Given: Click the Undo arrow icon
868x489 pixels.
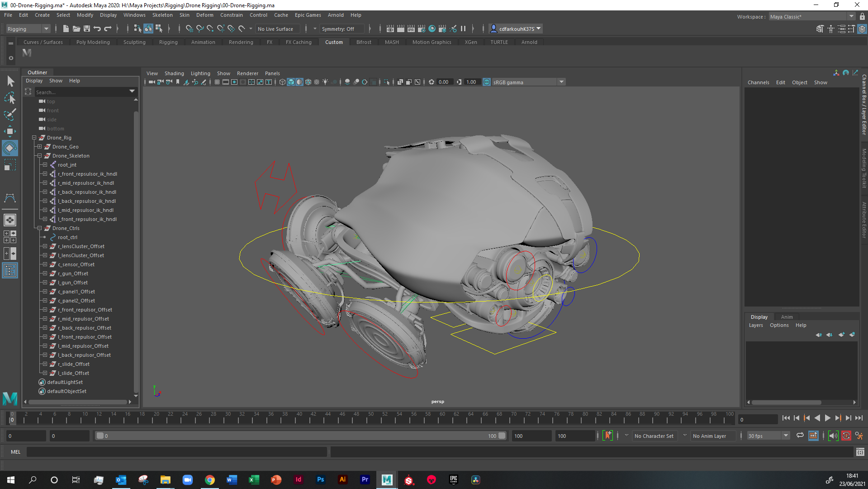Looking at the screenshot, I should coord(97,29).
